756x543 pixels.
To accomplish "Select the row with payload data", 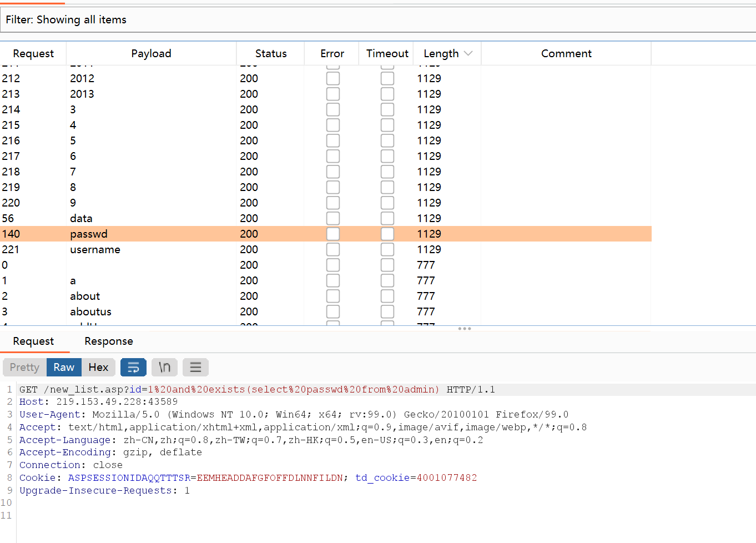I will point(325,218).
